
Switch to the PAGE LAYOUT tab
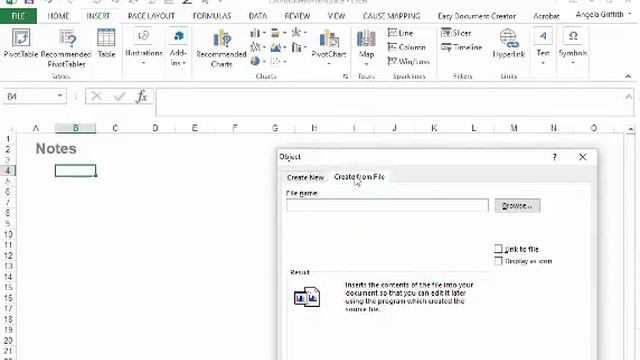[151, 16]
